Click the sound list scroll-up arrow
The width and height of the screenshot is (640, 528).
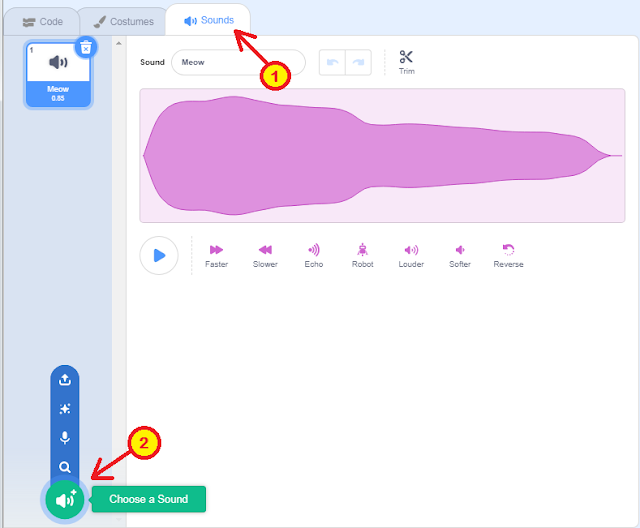point(119,43)
